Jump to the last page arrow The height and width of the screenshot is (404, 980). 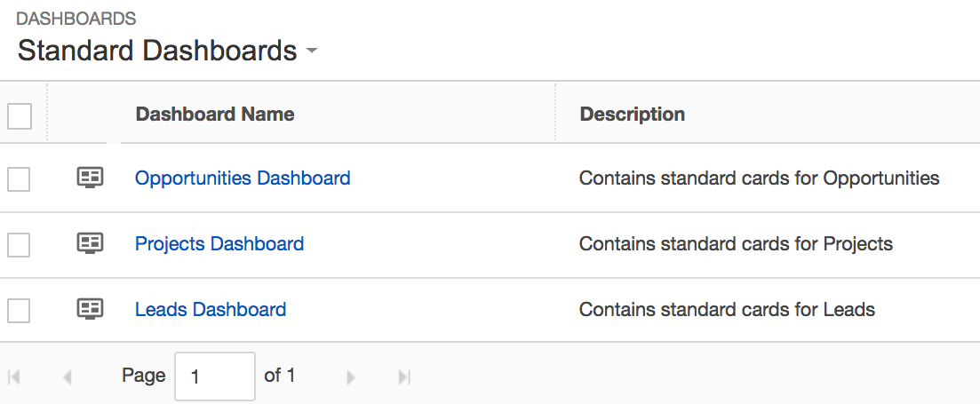(x=404, y=376)
